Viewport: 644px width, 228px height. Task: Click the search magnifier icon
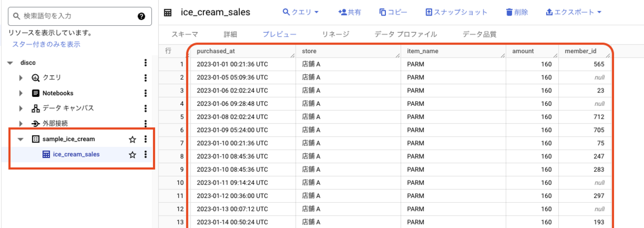click(17, 16)
